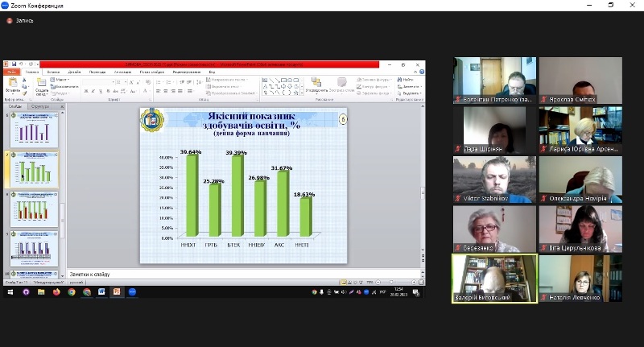Click the Quick Styles (Экспресс-стили) icon

click(x=341, y=82)
